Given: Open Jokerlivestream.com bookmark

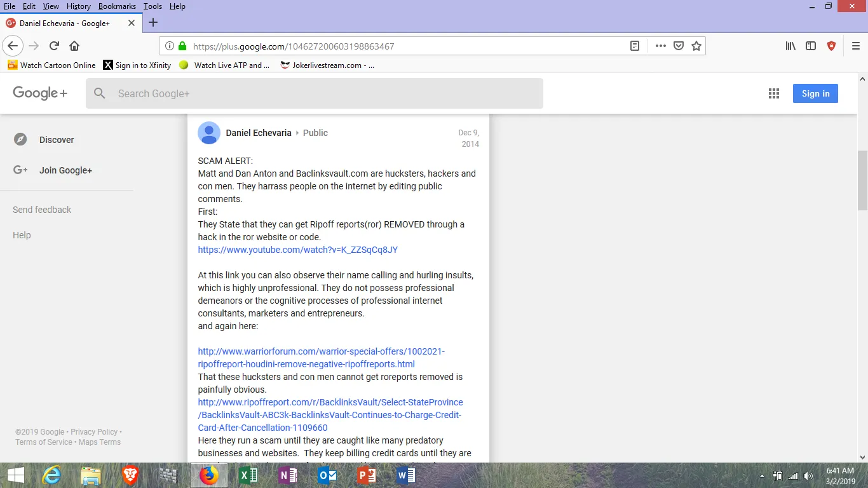Looking at the screenshot, I should 327,65.
